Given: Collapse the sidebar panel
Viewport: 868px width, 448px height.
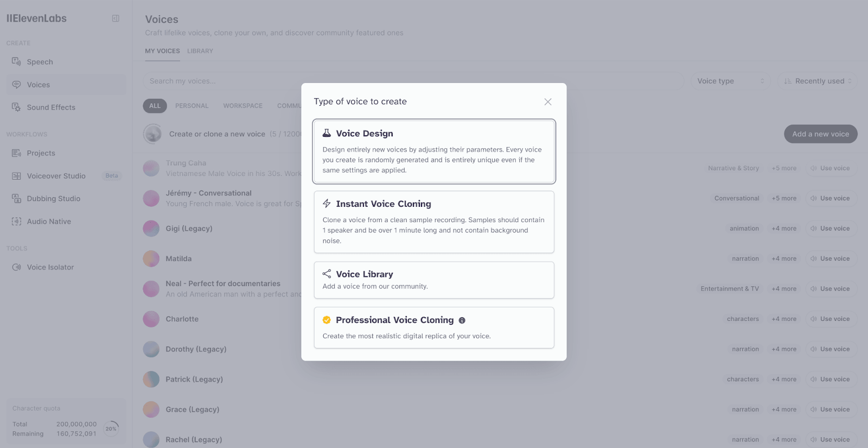Looking at the screenshot, I should pyautogui.click(x=115, y=18).
